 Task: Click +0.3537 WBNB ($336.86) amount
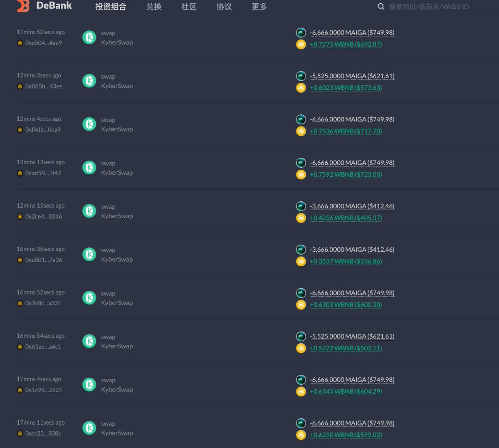tap(346, 261)
